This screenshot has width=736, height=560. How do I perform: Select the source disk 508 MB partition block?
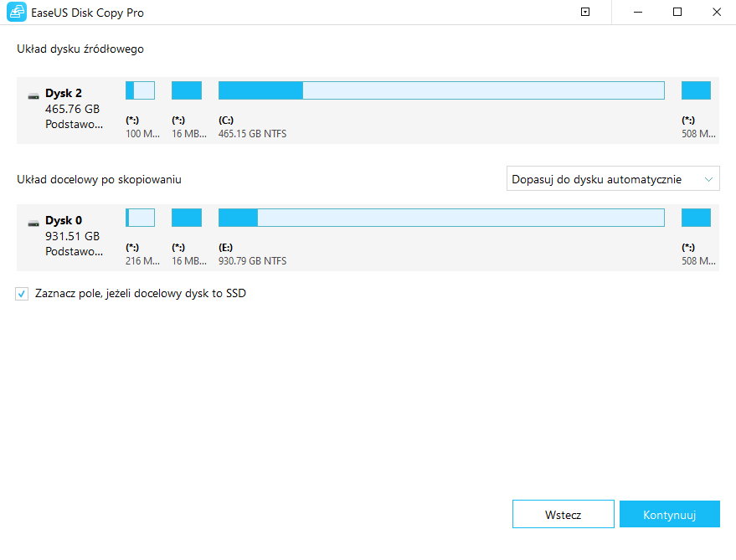[x=696, y=90]
